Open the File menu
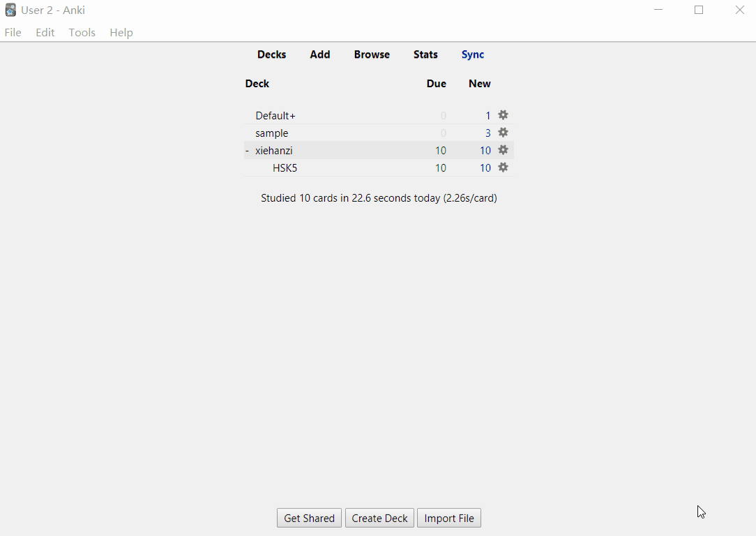 [x=13, y=32]
